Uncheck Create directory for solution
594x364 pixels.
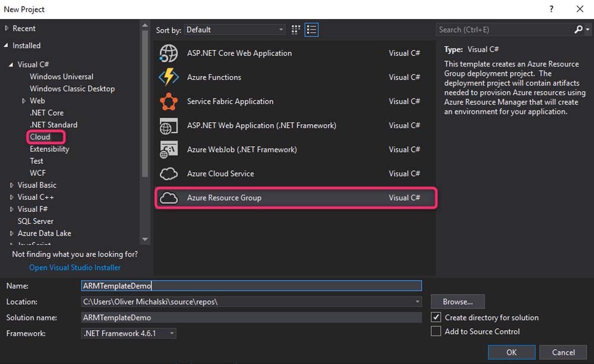point(436,318)
